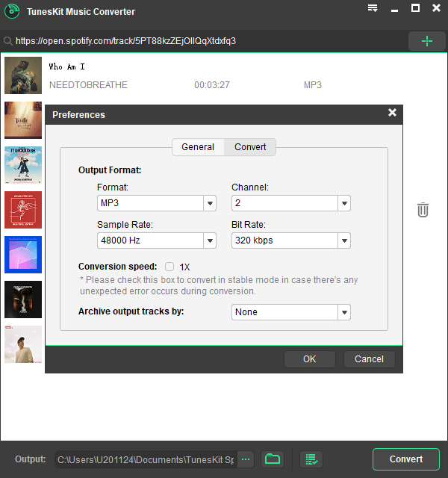Enable the 1X conversion speed checkbox
Viewport: 448px width, 478px height.
click(x=169, y=267)
